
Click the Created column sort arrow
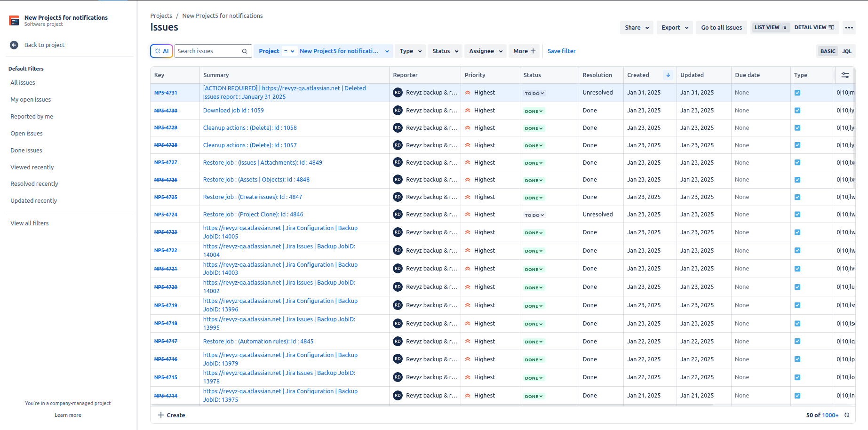coord(668,75)
